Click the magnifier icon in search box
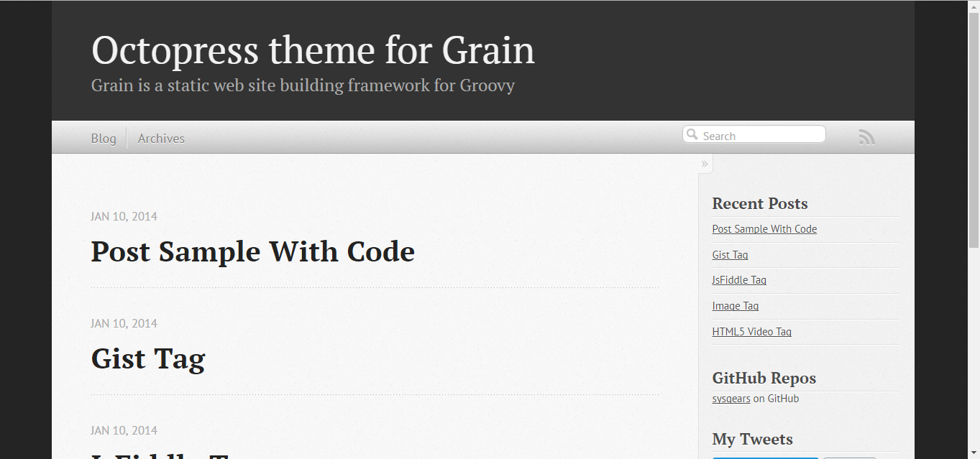This screenshot has height=459, width=980. coord(692,134)
